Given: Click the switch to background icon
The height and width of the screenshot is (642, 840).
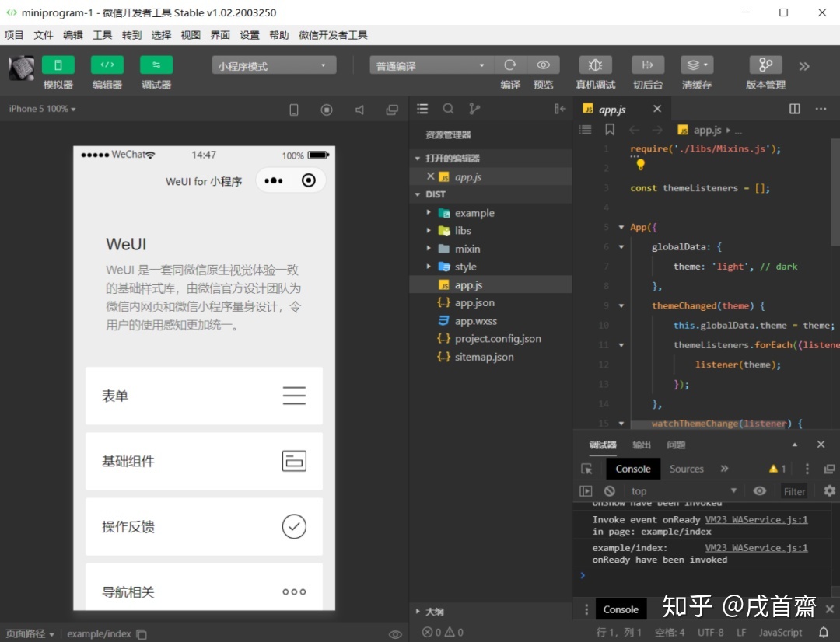Looking at the screenshot, I should click(648, 65).
